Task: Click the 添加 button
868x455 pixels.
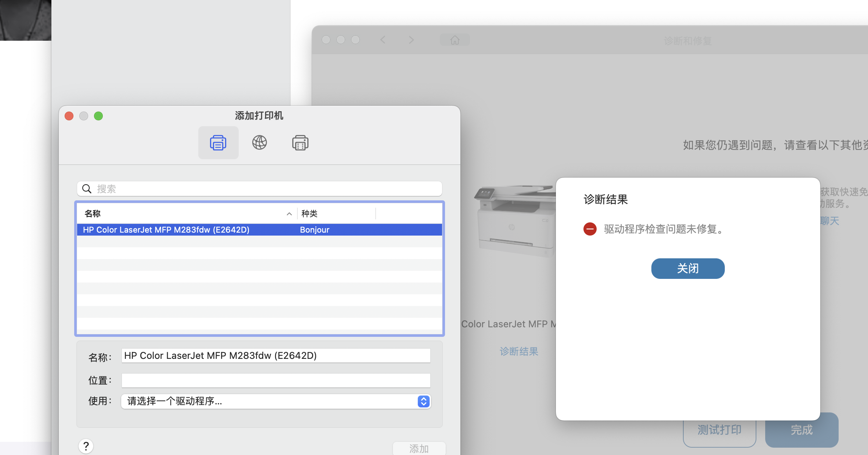Action: pyautogui.click(x=419, y=448)
